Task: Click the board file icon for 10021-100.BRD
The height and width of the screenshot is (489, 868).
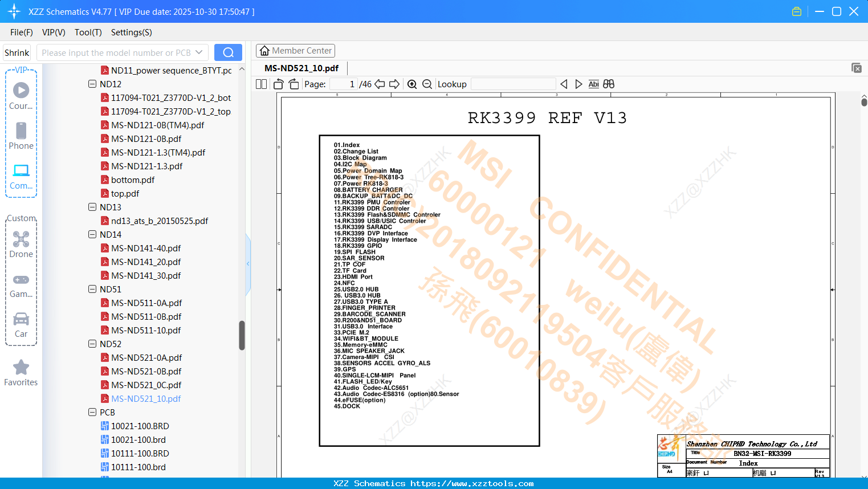Action: pos(105,426)
